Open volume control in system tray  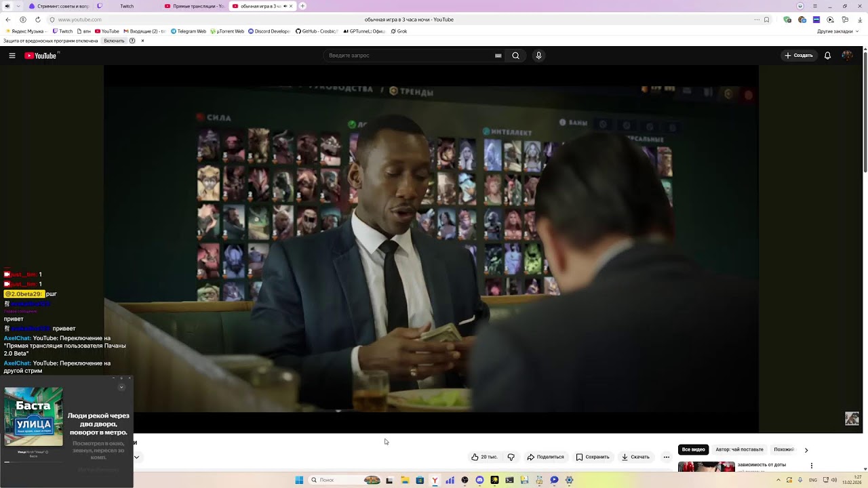(833, 480)
